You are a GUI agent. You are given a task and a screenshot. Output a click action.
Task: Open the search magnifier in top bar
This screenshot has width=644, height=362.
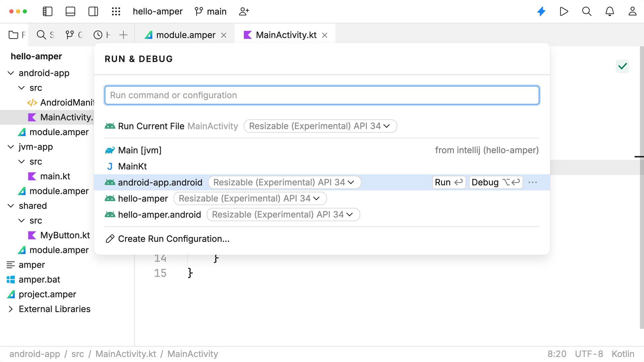point(587,11)
